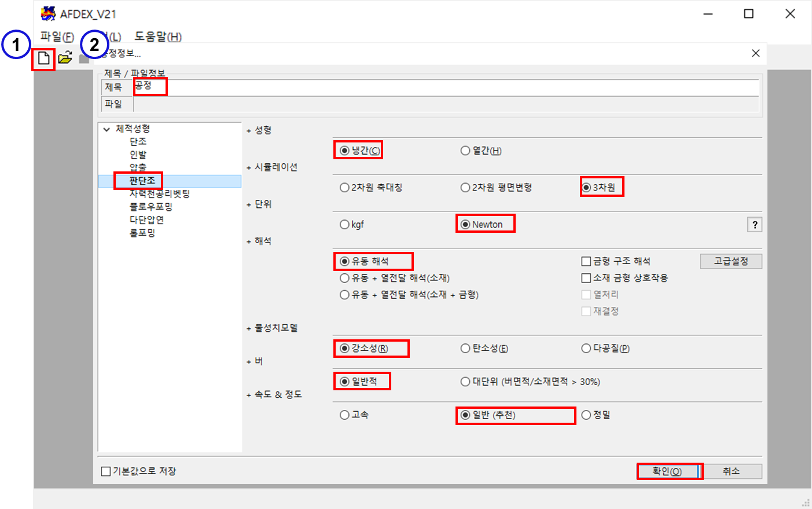The height and width of the screenshot is (509, 812).
Task: Check the 소재 금형 상호작용 option
Action: [x=586, y=278]
